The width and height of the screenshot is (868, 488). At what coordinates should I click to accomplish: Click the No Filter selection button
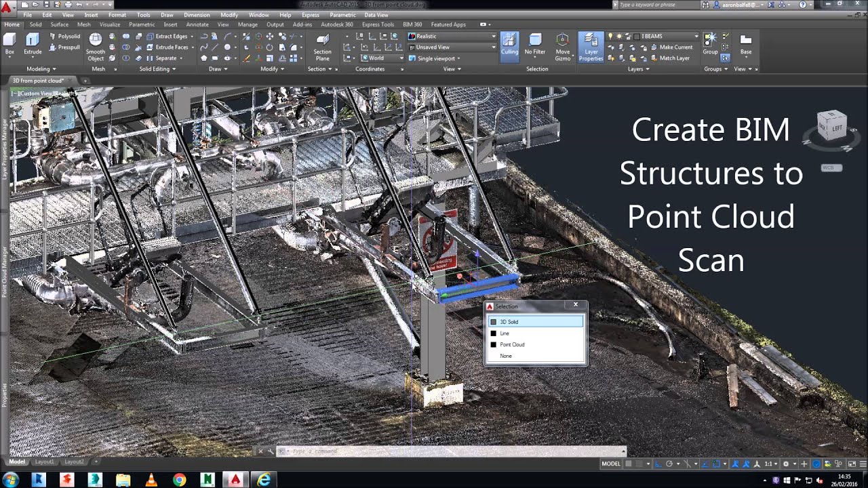click(535, 46)
